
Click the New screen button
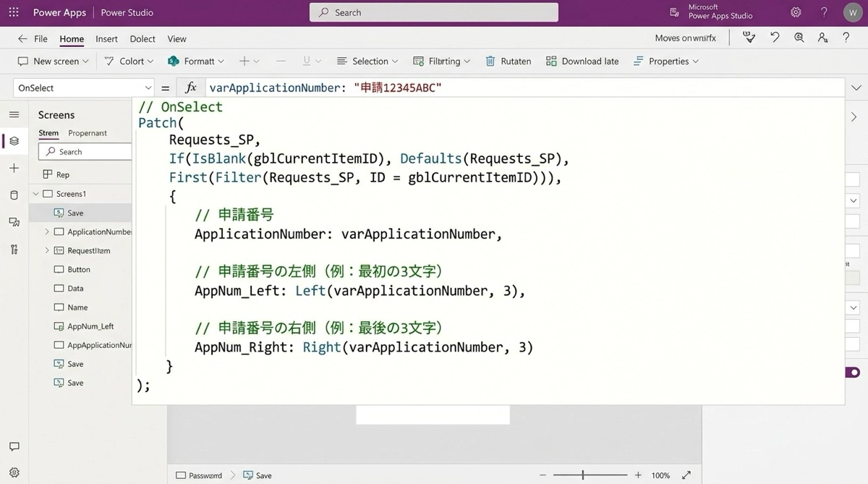[53, 61]
